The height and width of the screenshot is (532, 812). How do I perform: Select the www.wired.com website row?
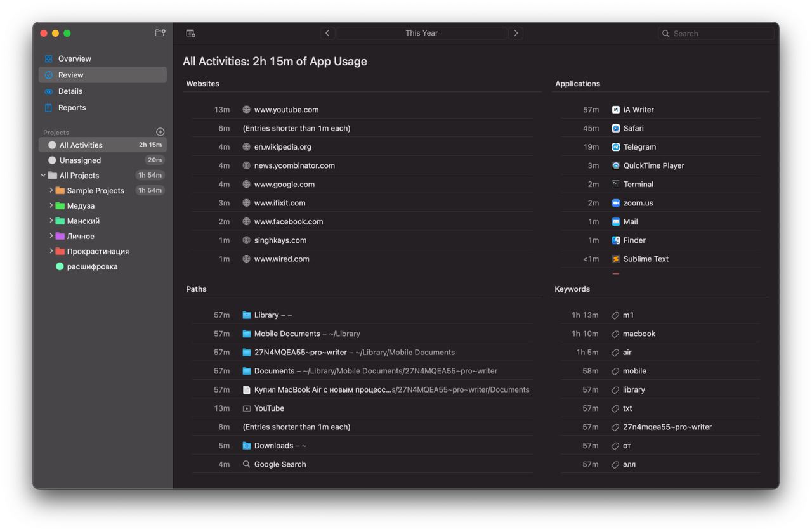coord(362,259)
